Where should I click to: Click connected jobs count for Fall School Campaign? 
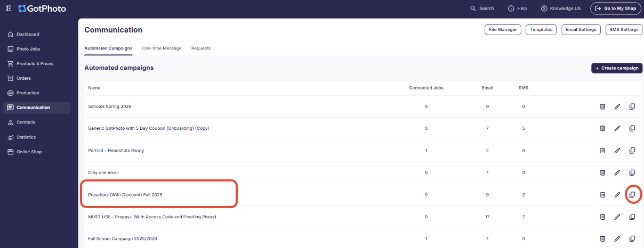pyautogui.click(x=426, y=238)
